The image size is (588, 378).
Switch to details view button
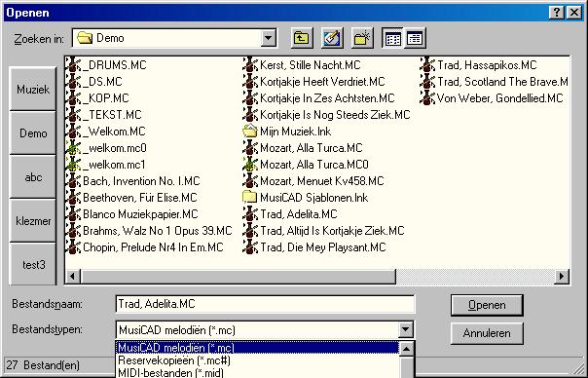(415, 38)
